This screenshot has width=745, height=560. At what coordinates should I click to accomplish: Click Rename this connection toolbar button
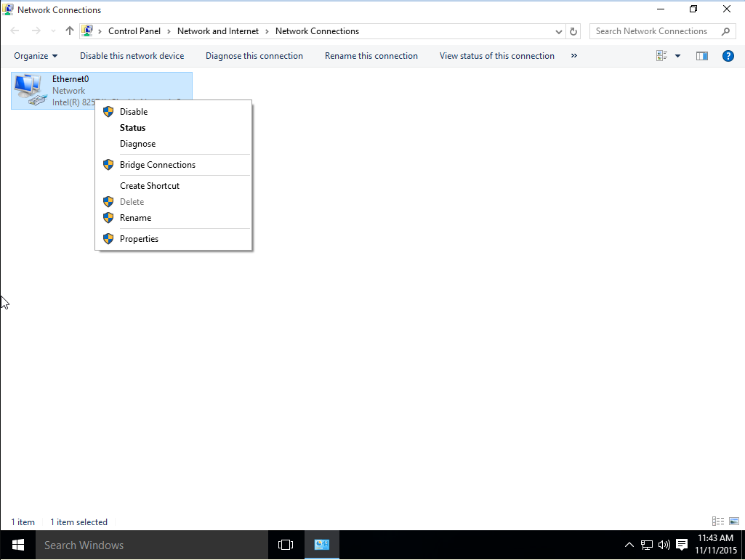click(x=371, y=56)
